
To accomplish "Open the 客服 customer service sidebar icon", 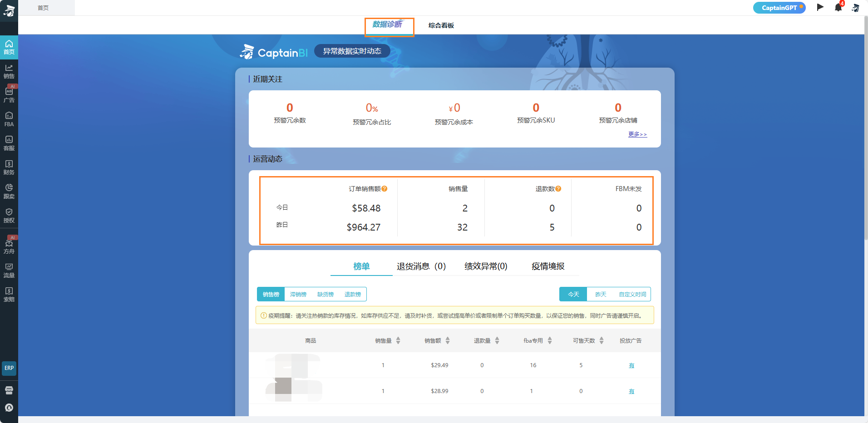I will point(9,143).
